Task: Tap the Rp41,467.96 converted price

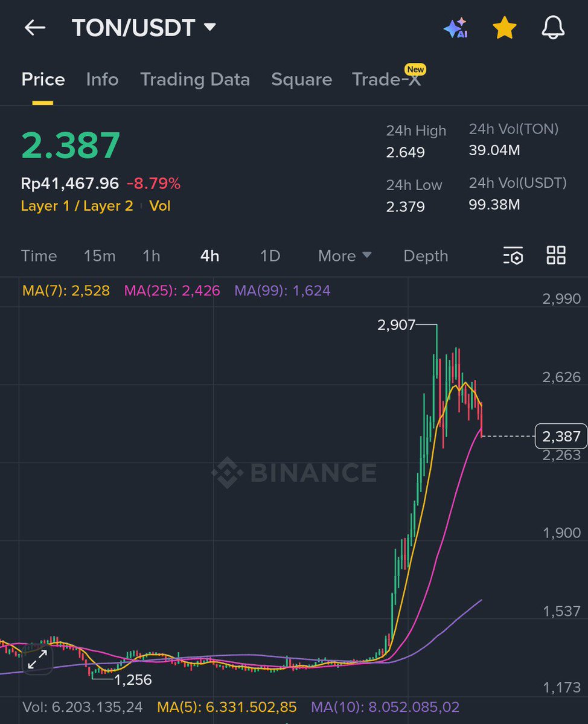Action: (x=69, y=184)
